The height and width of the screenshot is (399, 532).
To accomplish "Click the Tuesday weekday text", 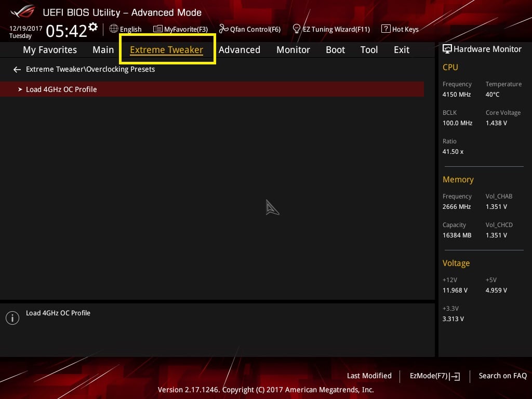I will [20, 36].
